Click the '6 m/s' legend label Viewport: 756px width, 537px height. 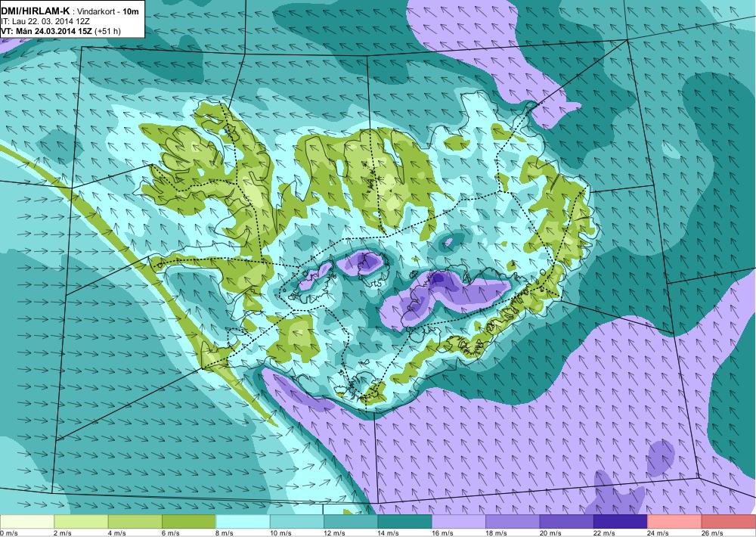pyautogui.click(x=171, y=532)
